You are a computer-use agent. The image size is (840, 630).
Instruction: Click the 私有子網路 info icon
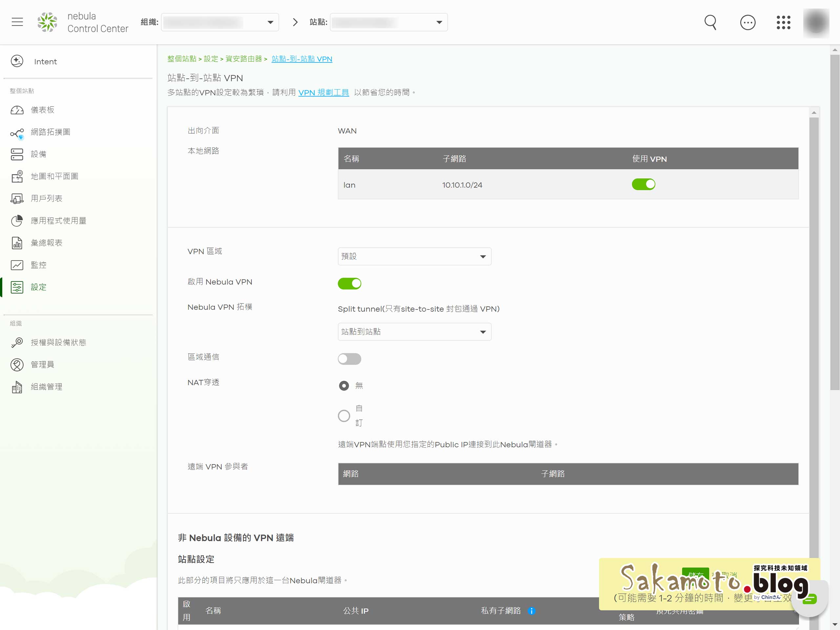(532, 611)
